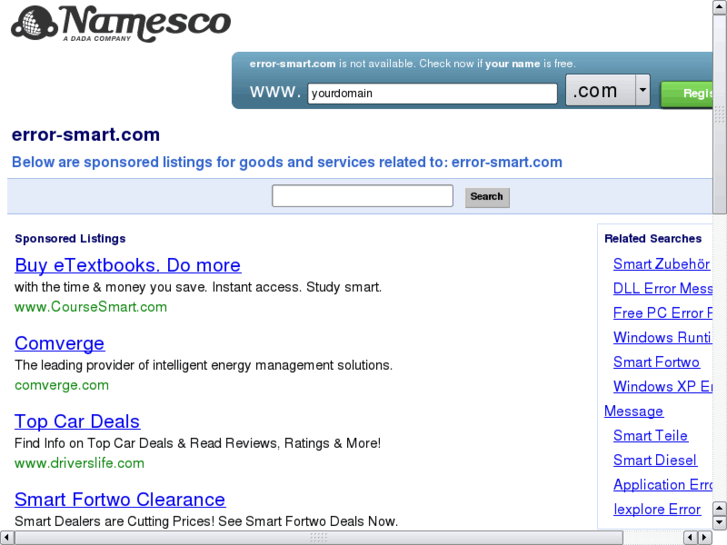Viewport: 727px width, 545px height.
Task: Click the horizontal scrollbar right arrow at far right
Action: coord(705,537)
